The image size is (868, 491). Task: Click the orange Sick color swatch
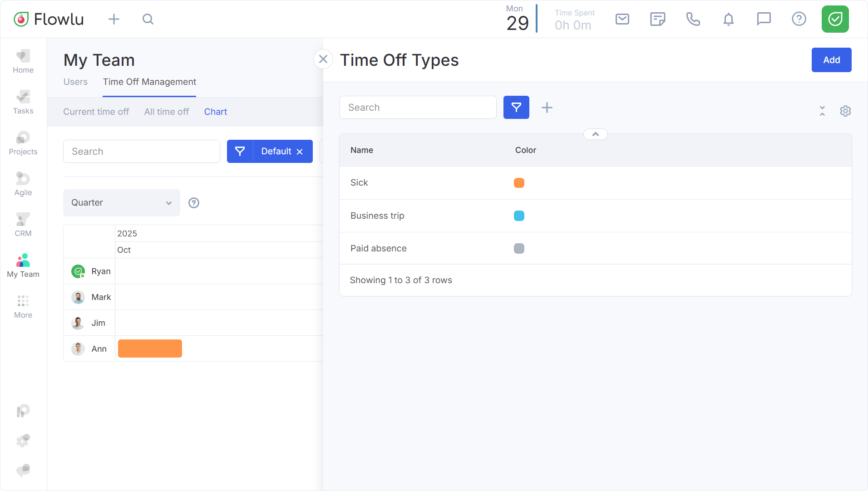519,183
